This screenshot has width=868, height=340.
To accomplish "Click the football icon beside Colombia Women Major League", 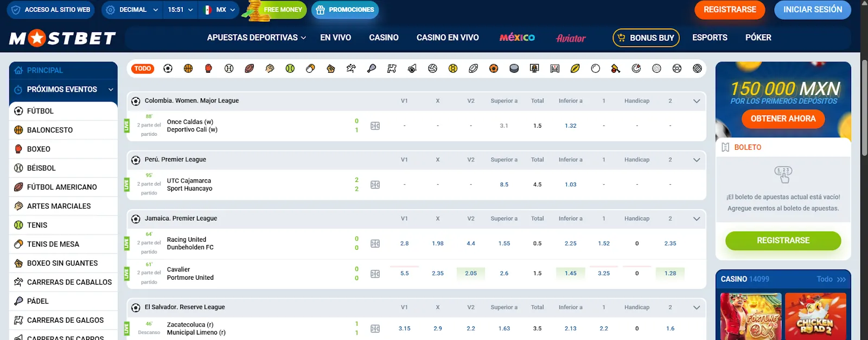I will click(x=136, y=101).
